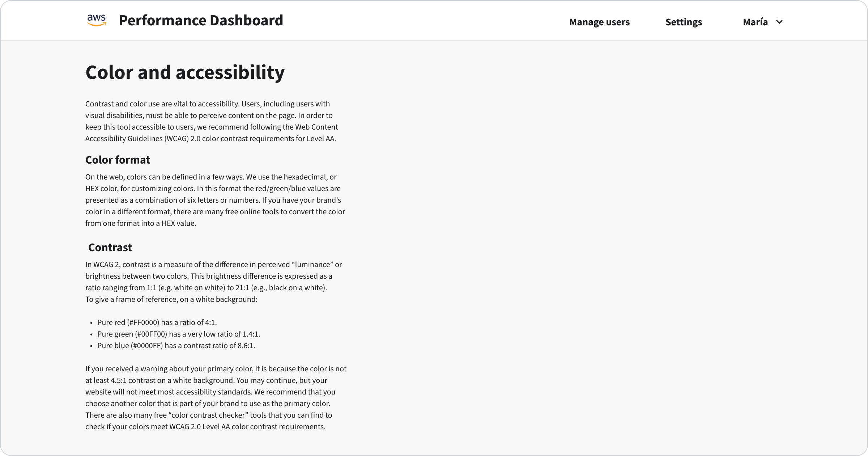Image resolution: width=868 pixels, height=456 pixels.
Task: Click the Color format section heading
Action: pyautogui.click(x=118, y=160)
